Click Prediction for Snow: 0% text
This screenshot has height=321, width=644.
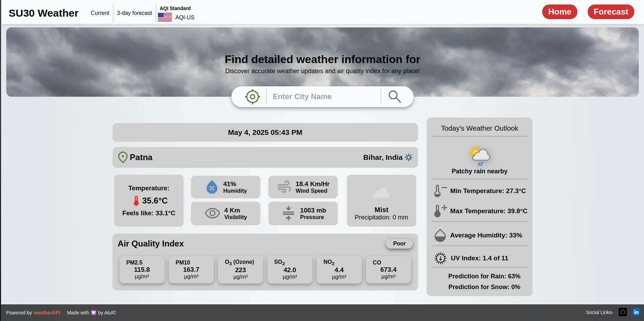pyautogui.click(x=484, y=287)
